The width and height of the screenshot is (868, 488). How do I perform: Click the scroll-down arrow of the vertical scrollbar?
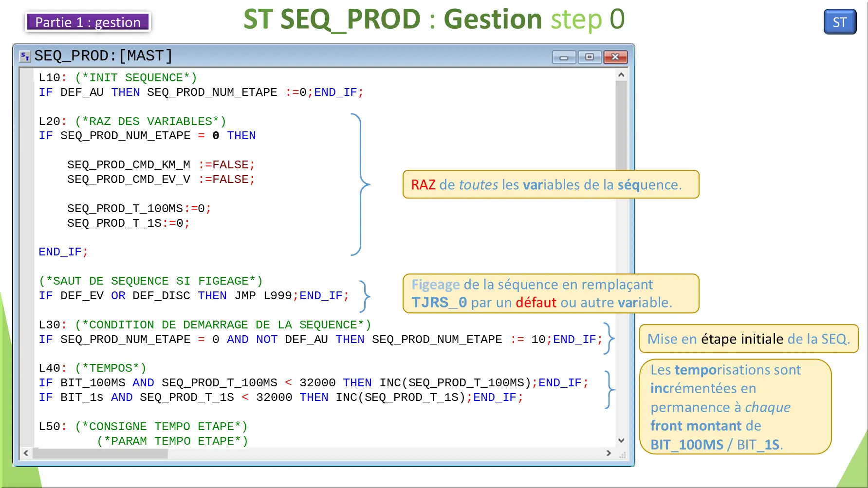pos(621,440)
